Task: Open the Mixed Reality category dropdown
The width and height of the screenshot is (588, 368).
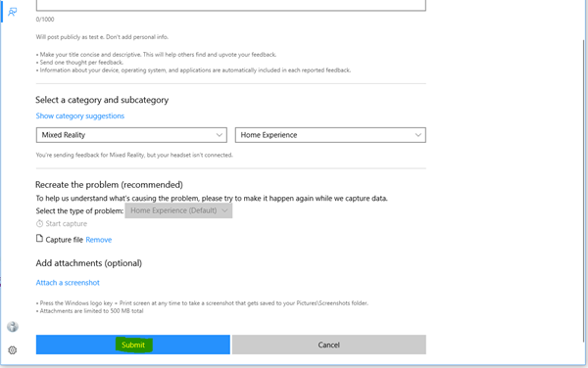Action: (131, 135)
